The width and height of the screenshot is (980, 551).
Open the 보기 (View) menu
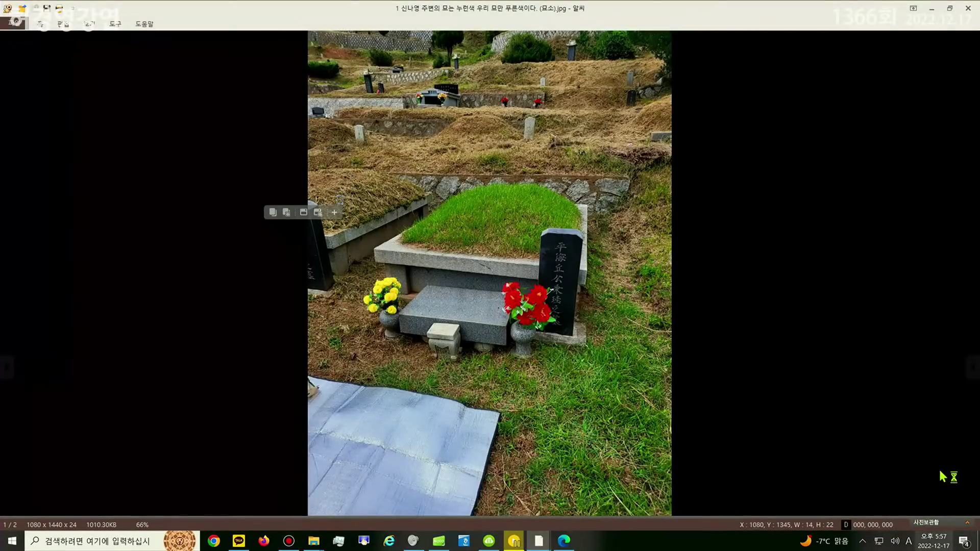(89, 24)
